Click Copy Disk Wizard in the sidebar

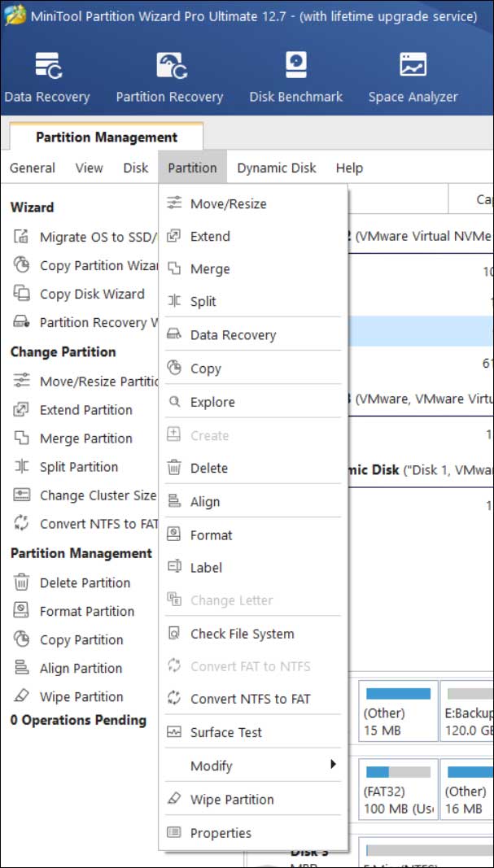tap(92, 294)
